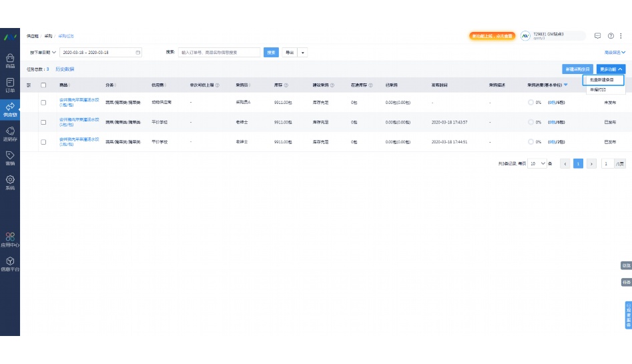Click the help question mark icon in header
The image size is (632, 364).
coord(611,35)
